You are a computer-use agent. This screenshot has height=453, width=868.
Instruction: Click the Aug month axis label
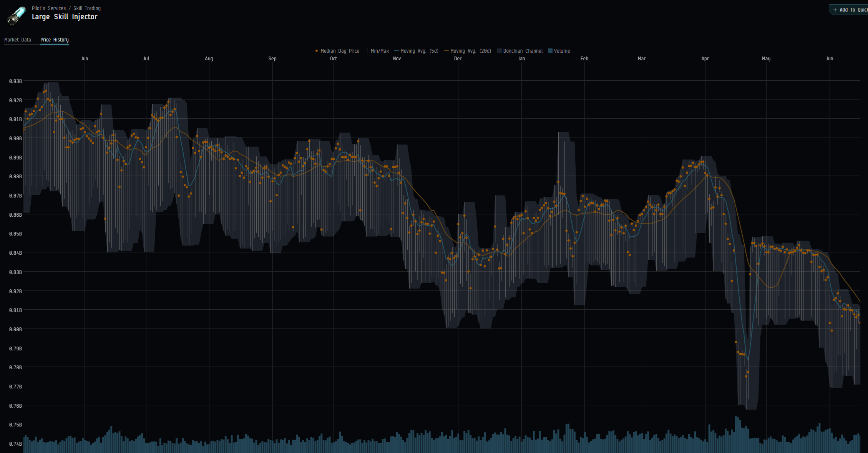coord(209,58)
